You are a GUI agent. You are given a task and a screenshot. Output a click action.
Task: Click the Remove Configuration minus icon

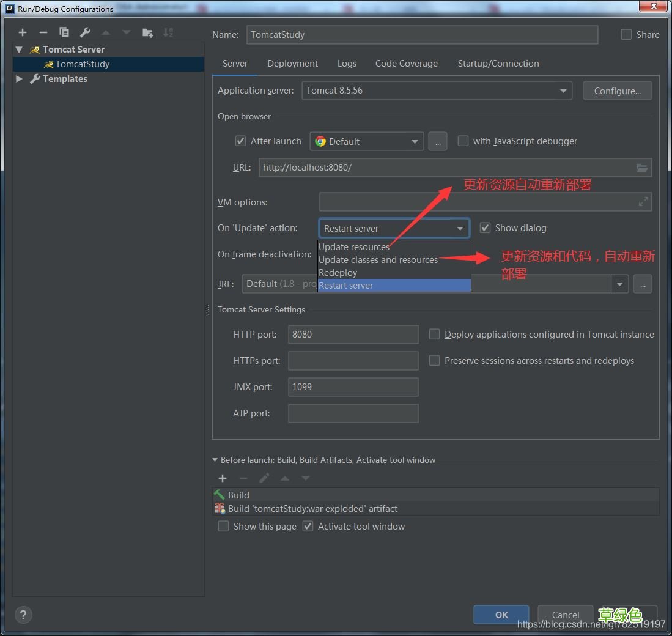(43, 32)
